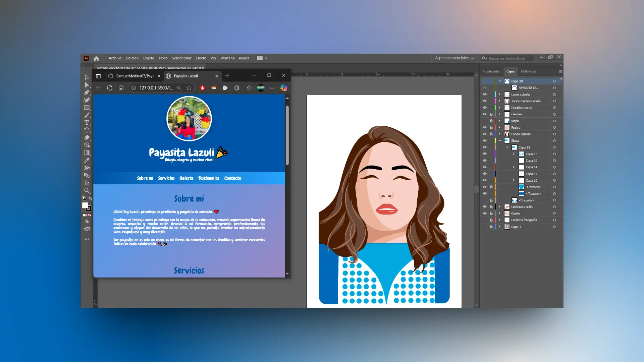Select the Zoom tool in the toolbar
The image size is (644, 362).
tap(87, 190)
